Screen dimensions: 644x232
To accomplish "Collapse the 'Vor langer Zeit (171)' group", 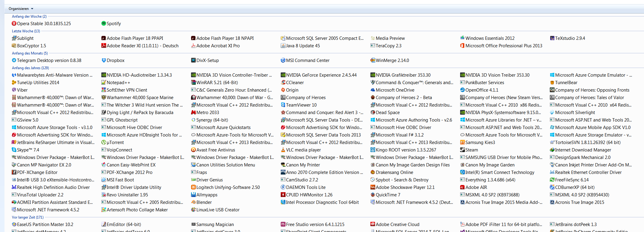I will coord(28,217).
